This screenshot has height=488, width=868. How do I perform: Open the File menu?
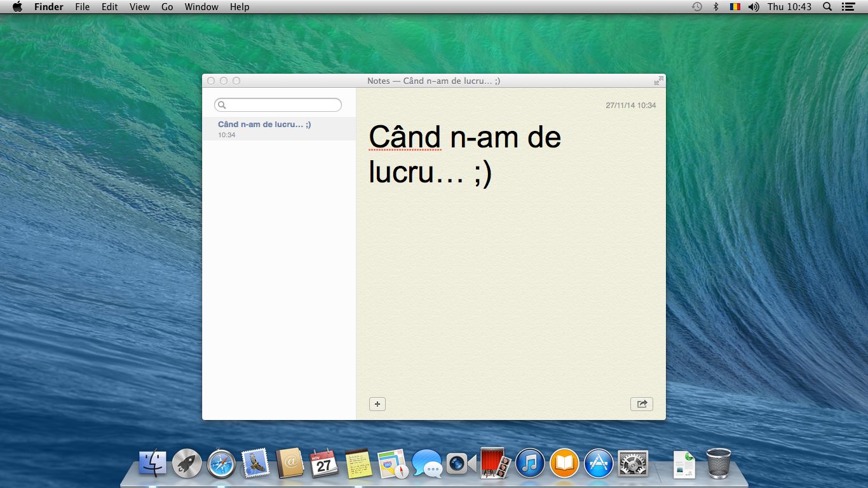coord(82,7)
